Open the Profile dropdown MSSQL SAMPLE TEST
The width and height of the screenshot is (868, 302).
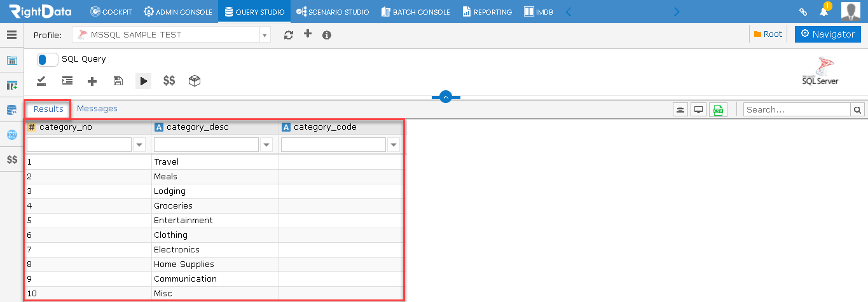click(171, 35)
